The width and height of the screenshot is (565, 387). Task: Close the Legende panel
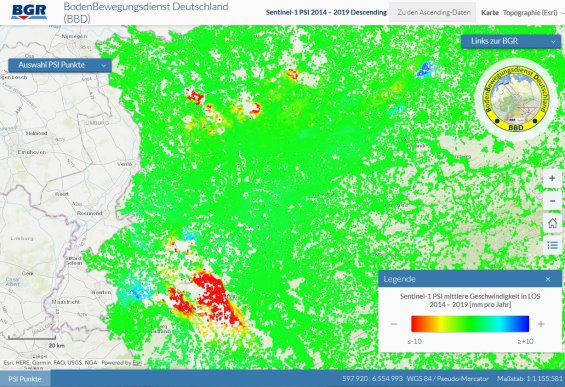click(x=548, y=279)
